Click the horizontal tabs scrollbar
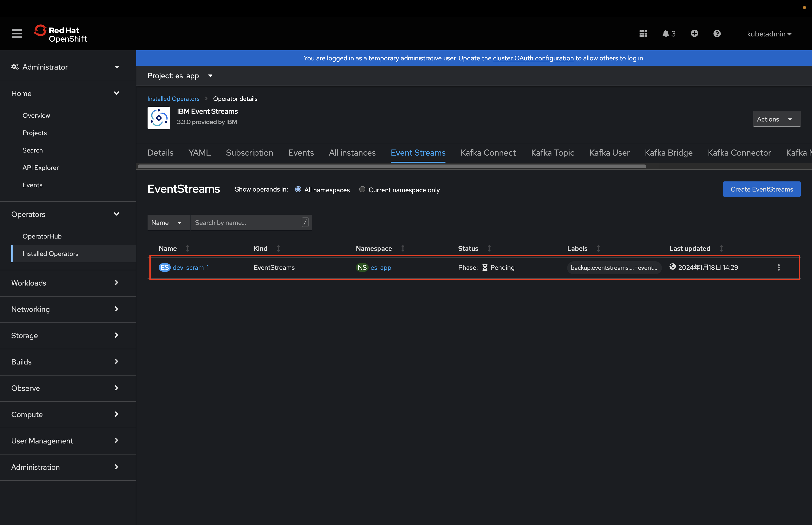Image resolution: width=812 pixels, height=525 pixels. (x=391, y=166)
